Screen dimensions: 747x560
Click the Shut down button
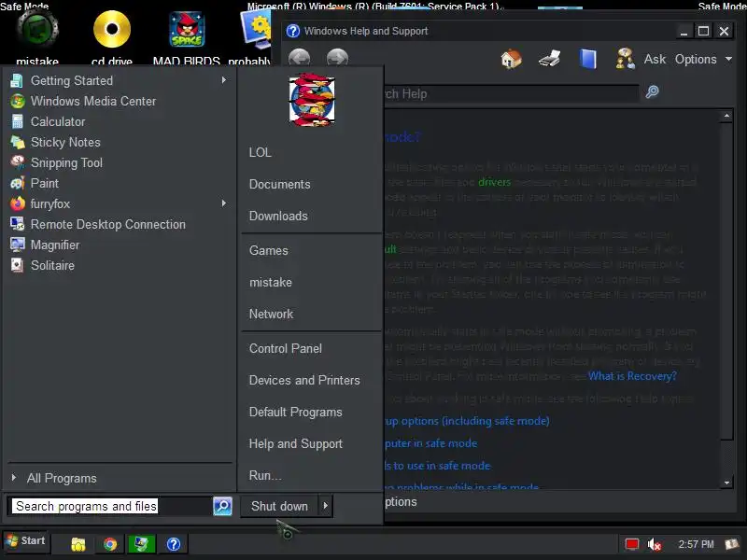(279, 506)
